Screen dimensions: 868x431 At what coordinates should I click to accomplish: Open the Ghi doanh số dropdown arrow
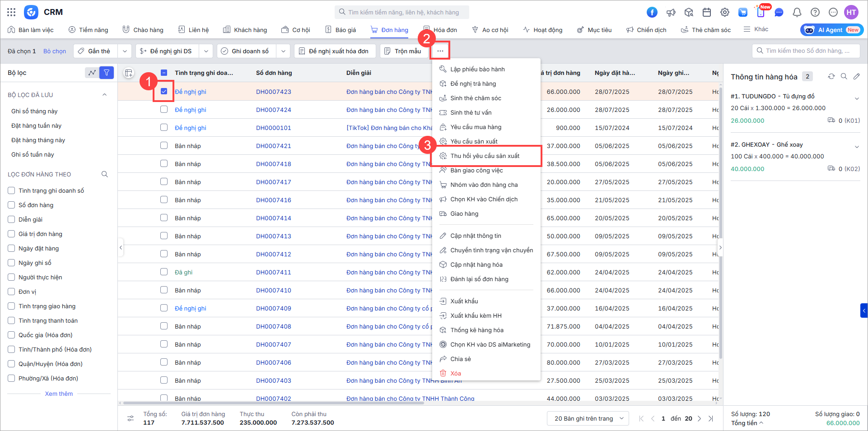pos(283,51)
